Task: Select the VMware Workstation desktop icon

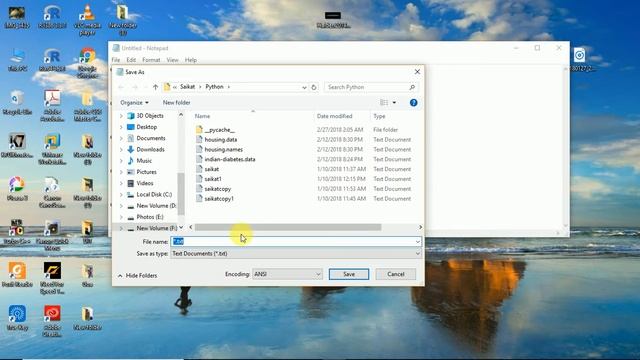Action: coord(52,149)
